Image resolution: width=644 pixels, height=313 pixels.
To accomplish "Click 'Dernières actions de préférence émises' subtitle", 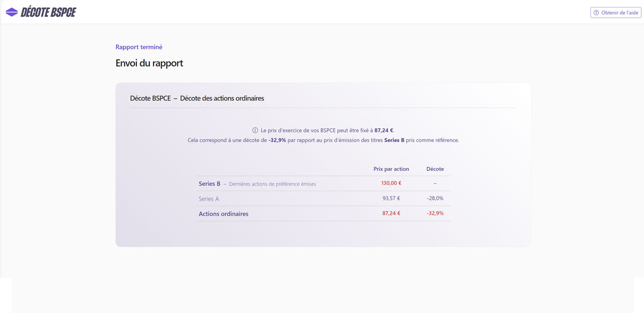I will click(x=272, y=184).
